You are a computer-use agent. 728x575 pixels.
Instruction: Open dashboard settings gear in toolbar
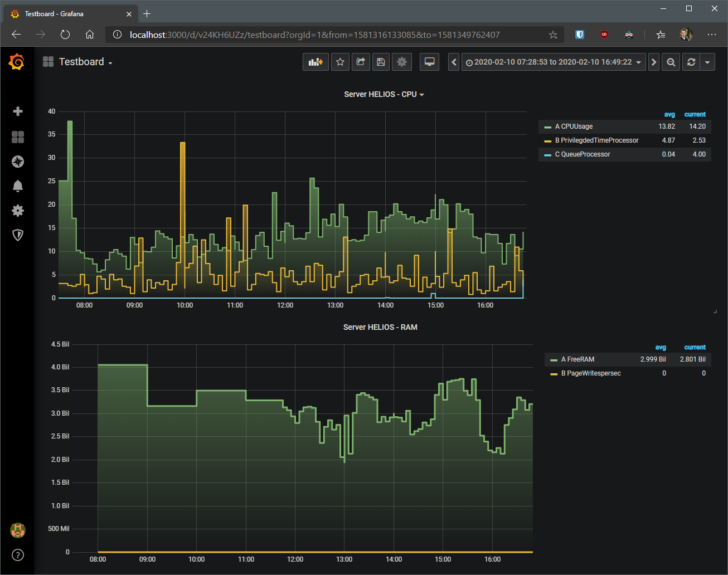[x=402, y=62]
